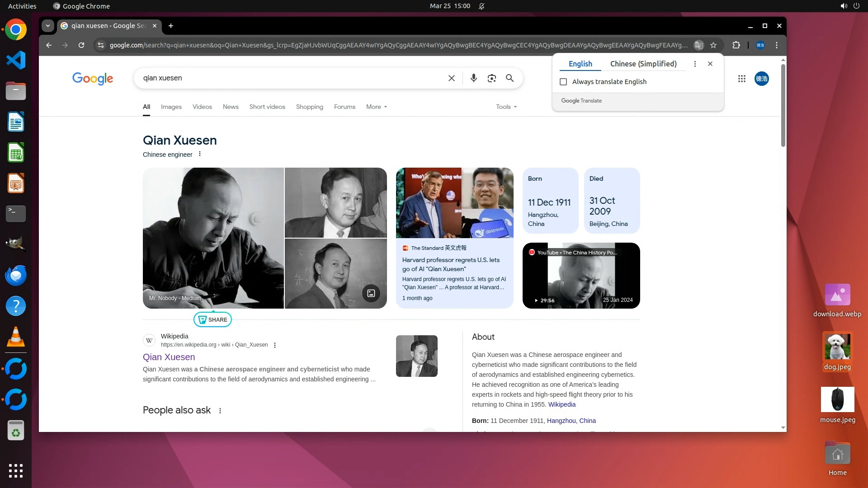Image resolution: width=868 pixels, height=488 pixels.
Task: Clear the search box with X icon
Action: [x=451, y=78]
